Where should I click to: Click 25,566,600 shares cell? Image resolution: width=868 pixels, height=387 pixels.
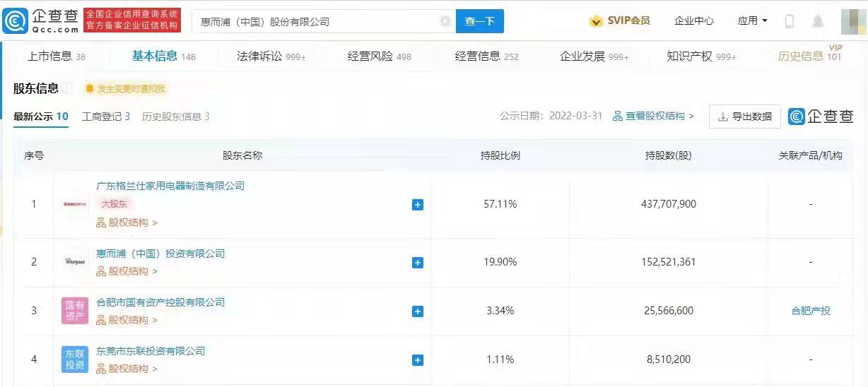[669, 311]
